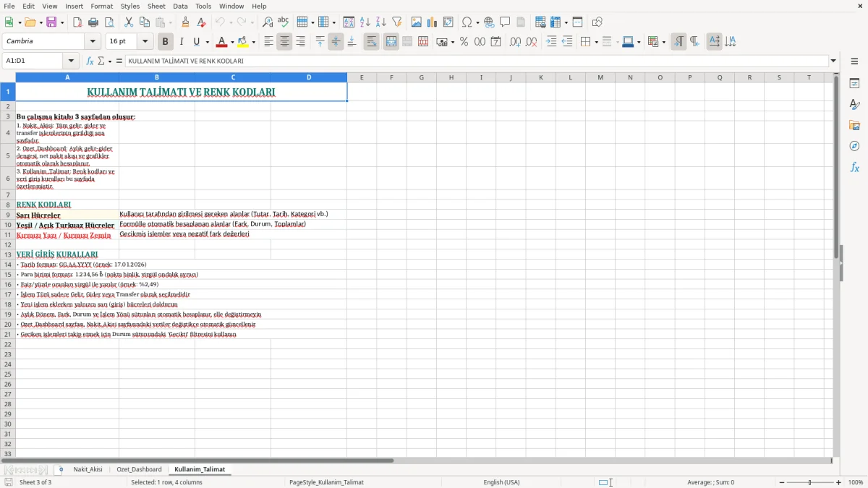This screenshot has height=488, width=868.
Task: Insert an image from toolbar
Action: pyautogui.click(x=417, y=22)
